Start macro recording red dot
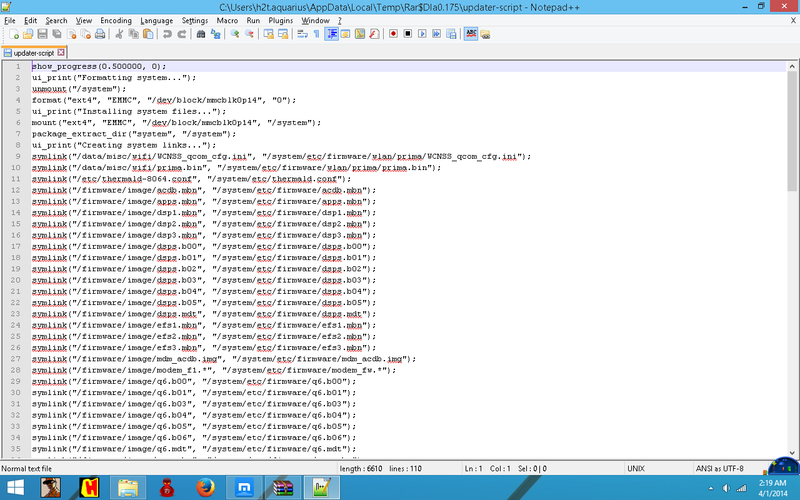 click(x=393, y=34)
